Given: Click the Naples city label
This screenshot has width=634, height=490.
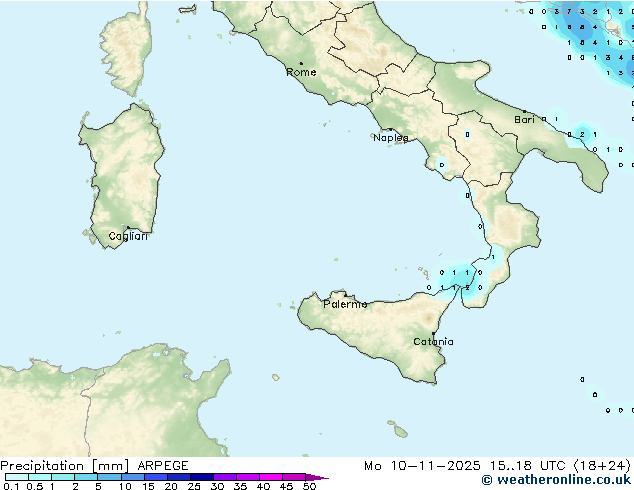Looking at the screenshot, I should [x=391, y=138].
